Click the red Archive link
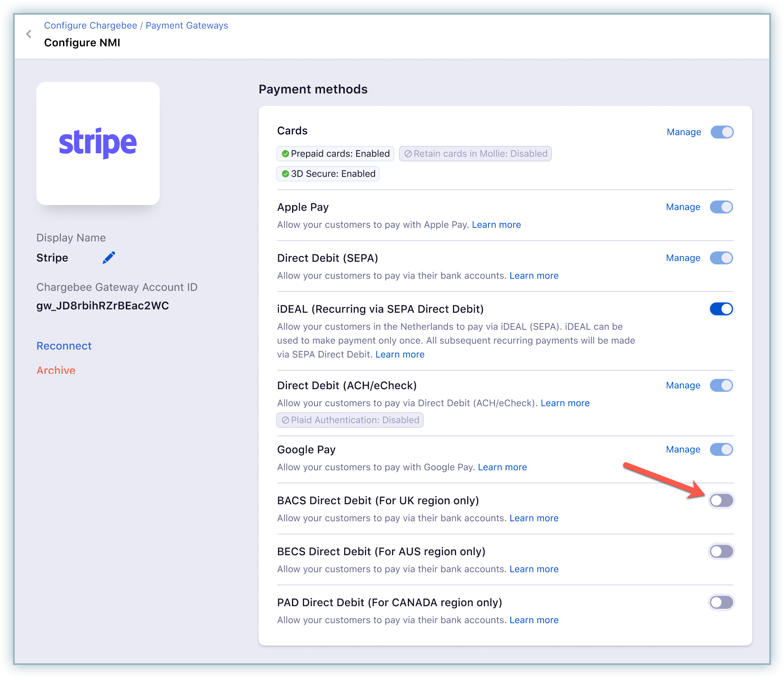The height and width of the screenshot is (678, 784). [x=56, y=370]
